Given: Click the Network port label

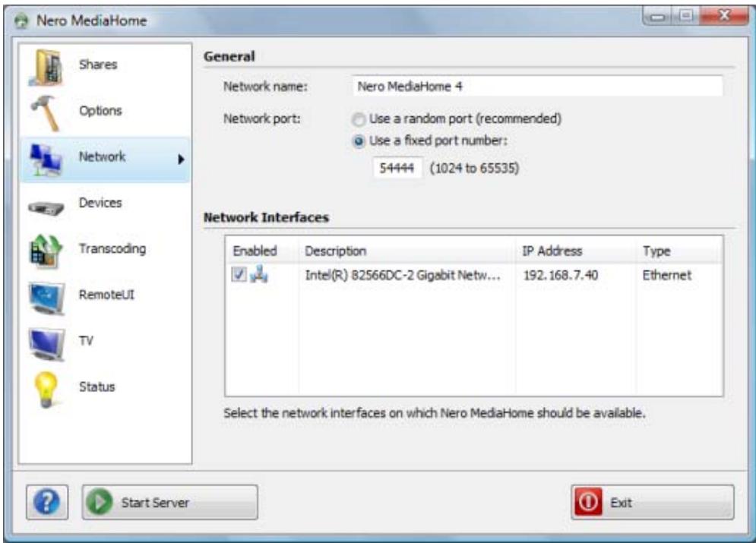Looking at the screenshot, I should [262, 118].
